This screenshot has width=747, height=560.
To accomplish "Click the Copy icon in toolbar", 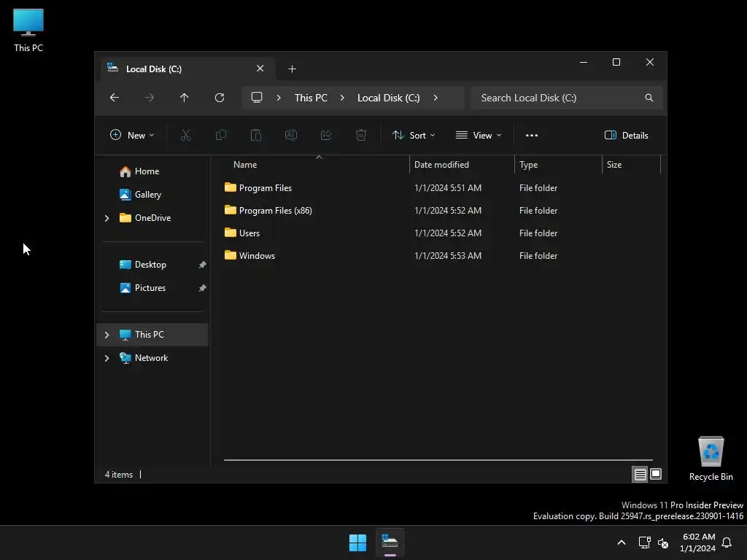I will click(221, 135).
